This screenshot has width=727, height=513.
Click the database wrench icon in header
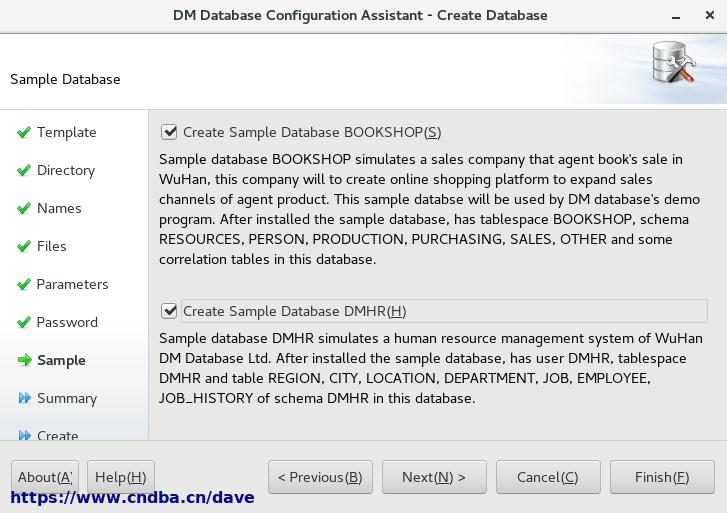(674, 63)
